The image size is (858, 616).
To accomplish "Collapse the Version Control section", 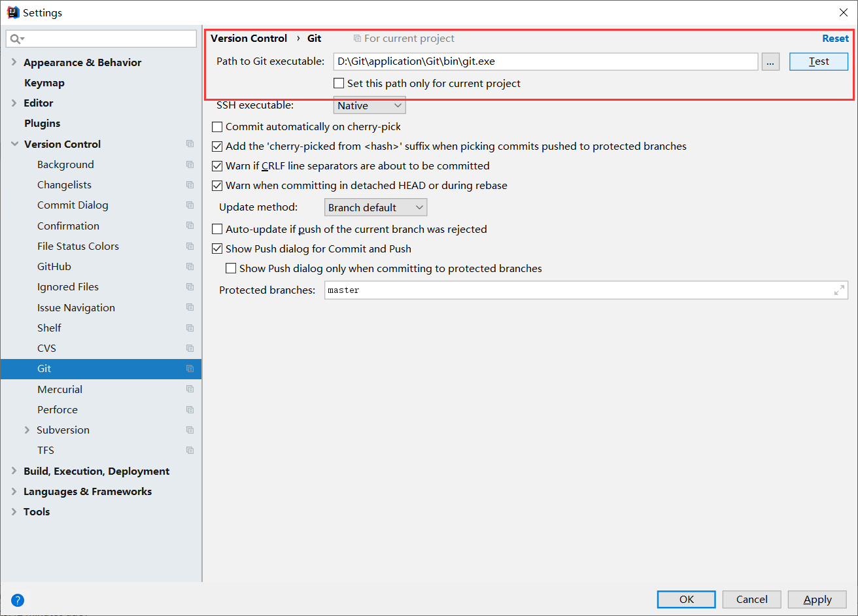I will 14,144.
